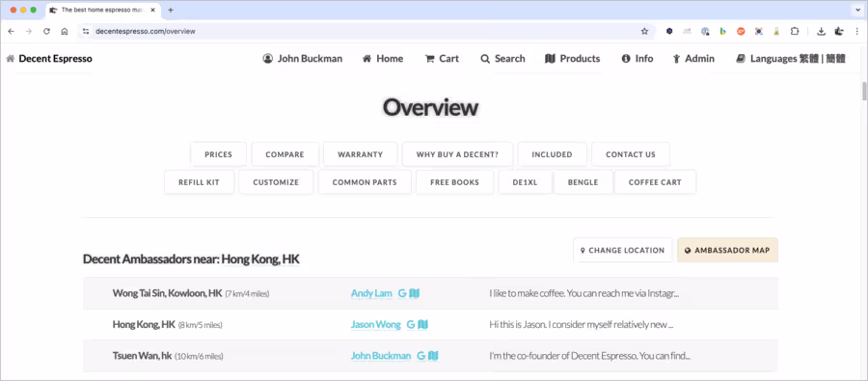Open map icon next to Jason Wong
The height and width of the screenshot is (381, 868).
[x=423, y=324]
